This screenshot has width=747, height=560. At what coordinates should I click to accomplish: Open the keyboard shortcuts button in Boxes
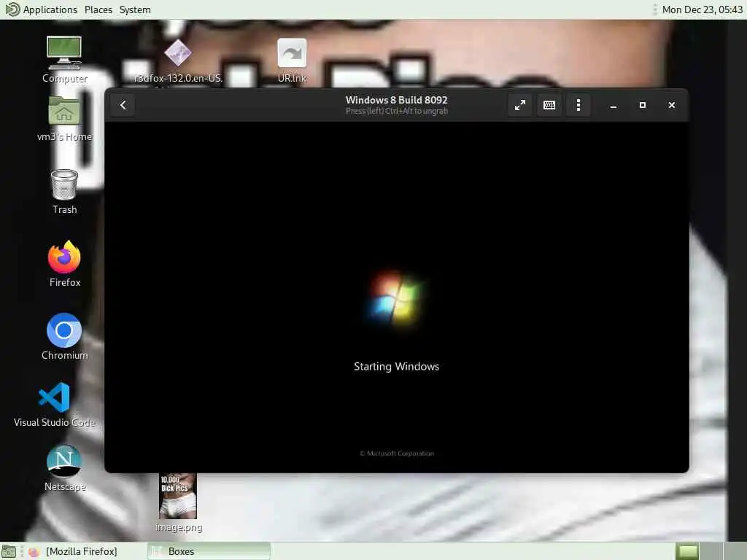(x=549, y=105)
